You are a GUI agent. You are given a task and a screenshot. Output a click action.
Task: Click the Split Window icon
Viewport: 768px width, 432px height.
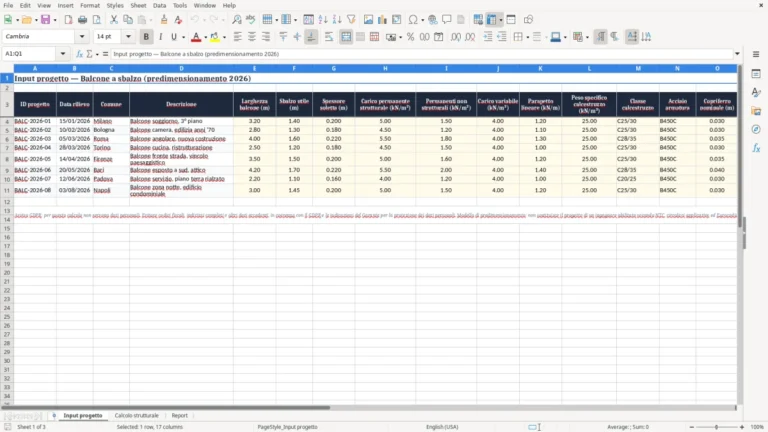511,20
